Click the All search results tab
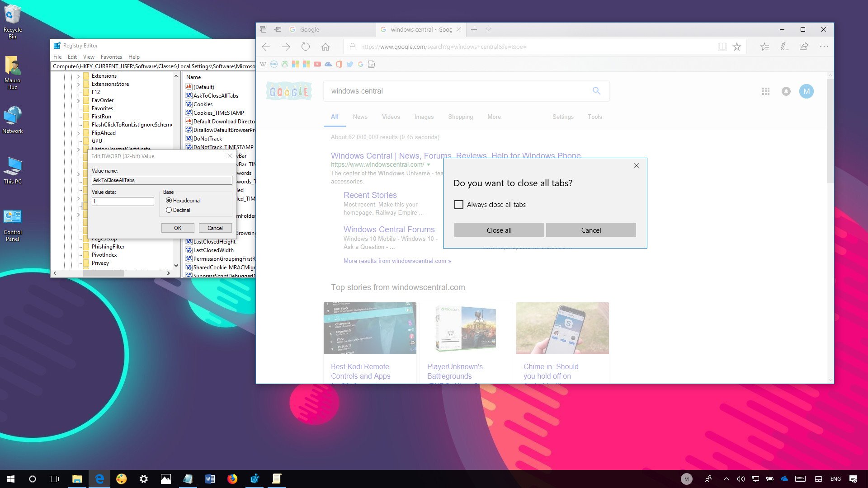This screenshot has width=868, height=488. (x=335, y=117)
